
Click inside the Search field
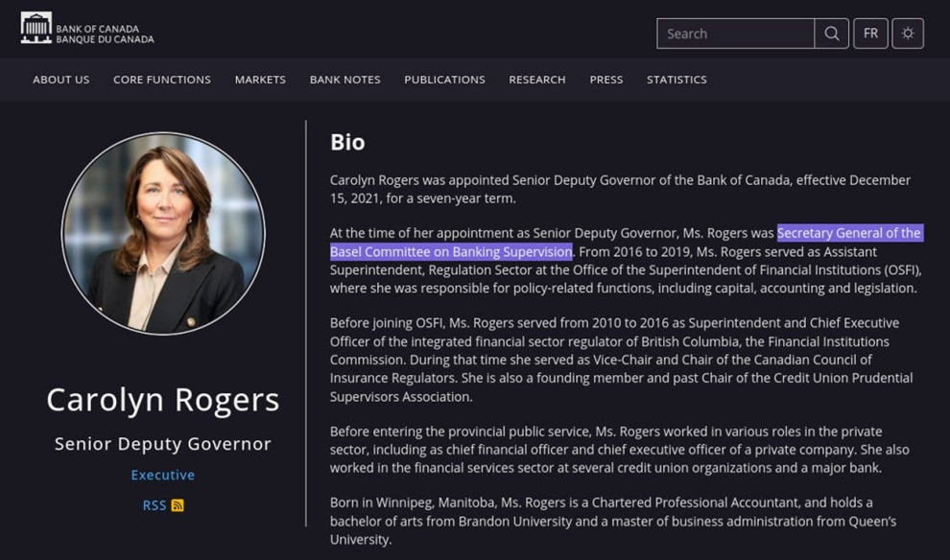point(735,34)
